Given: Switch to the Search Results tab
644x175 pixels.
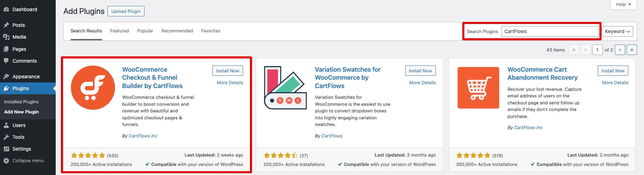Looking at the screenshot, I should point(86,31).
